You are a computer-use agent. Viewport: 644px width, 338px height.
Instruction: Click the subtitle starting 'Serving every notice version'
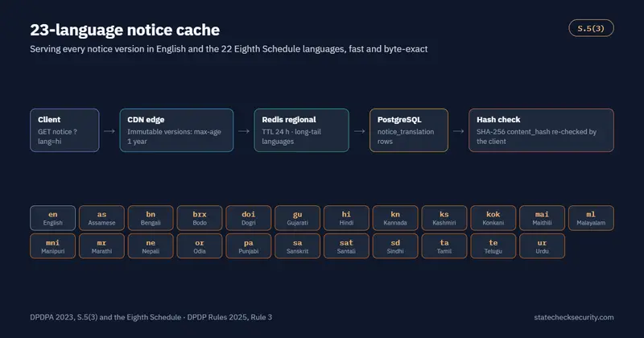(x=229, y=49)
